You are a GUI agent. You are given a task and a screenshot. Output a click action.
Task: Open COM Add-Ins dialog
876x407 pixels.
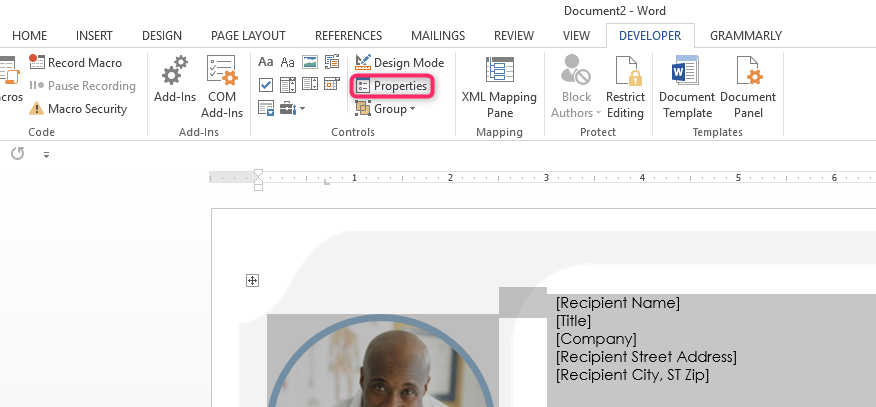pos(222,87)
